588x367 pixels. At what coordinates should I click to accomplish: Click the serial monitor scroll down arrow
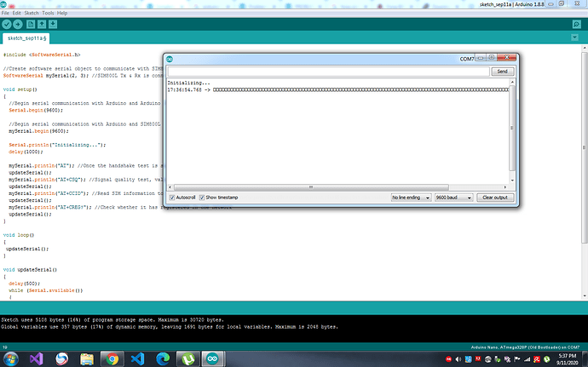(512, 181)
